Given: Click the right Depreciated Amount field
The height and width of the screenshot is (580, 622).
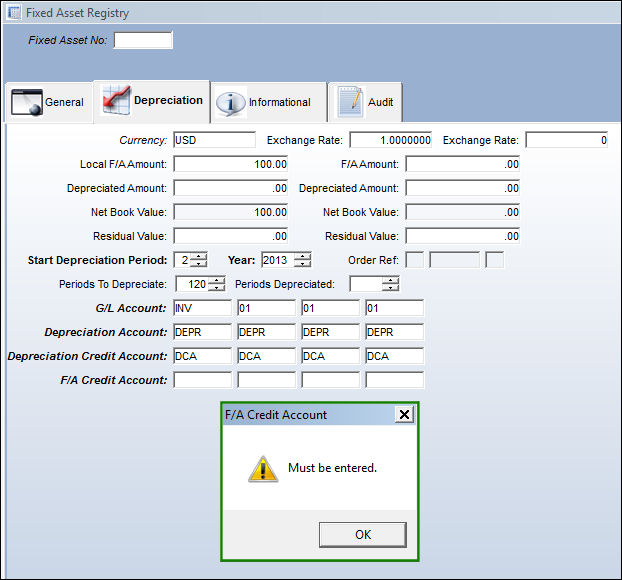Looking at the screenshot, I should click(463, 188).
